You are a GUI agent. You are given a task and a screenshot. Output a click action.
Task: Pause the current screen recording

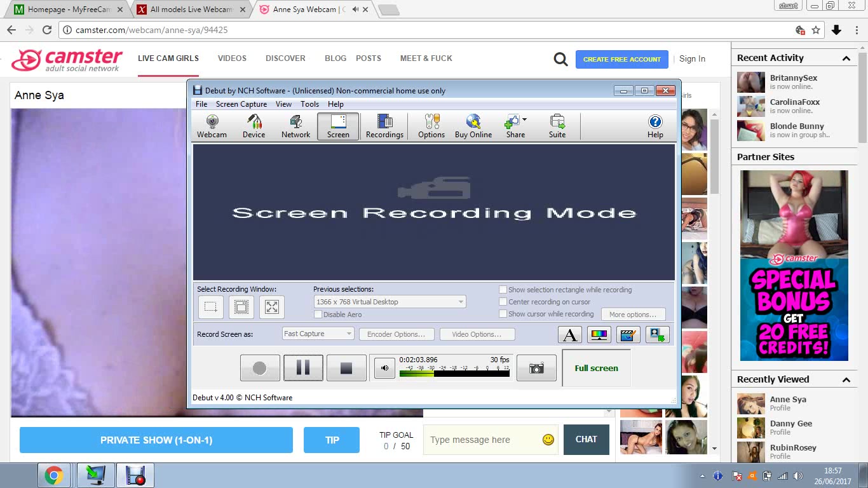click(303, 368)
